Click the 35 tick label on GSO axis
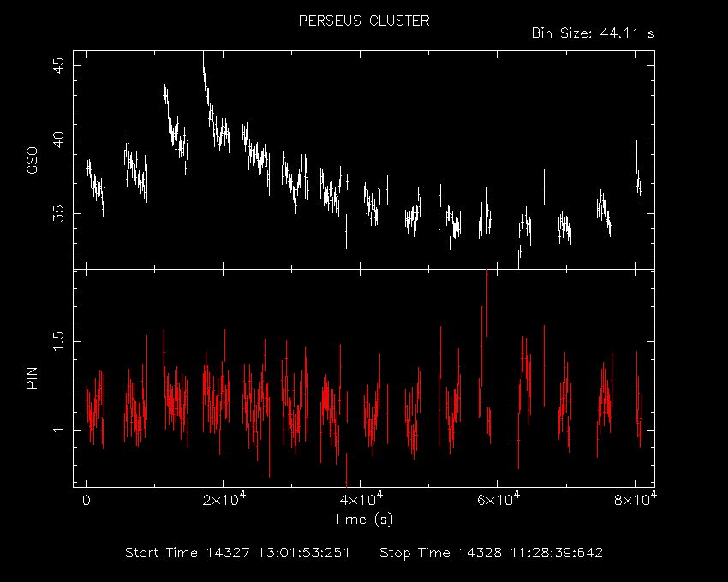This screenshot has height=582, width=728. point(59,213)
